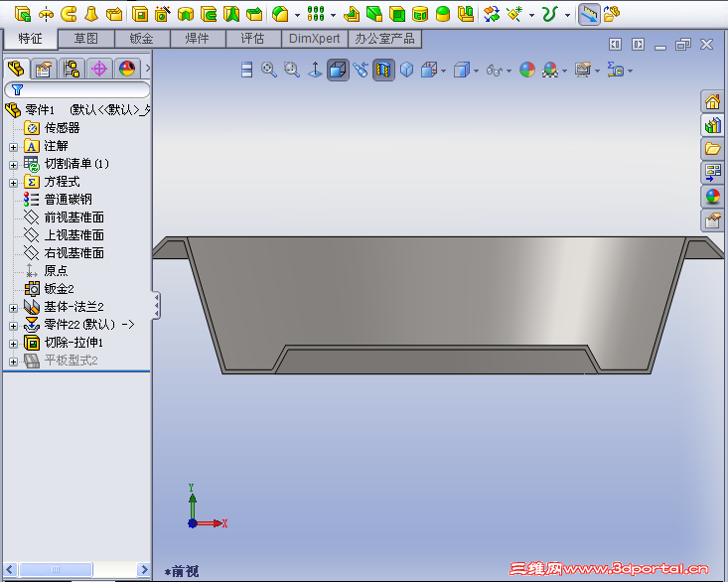The height and width of the screenshot is (582, 728).
Task: Expand the 平板型式2 node
Action: tap(13, 362)
